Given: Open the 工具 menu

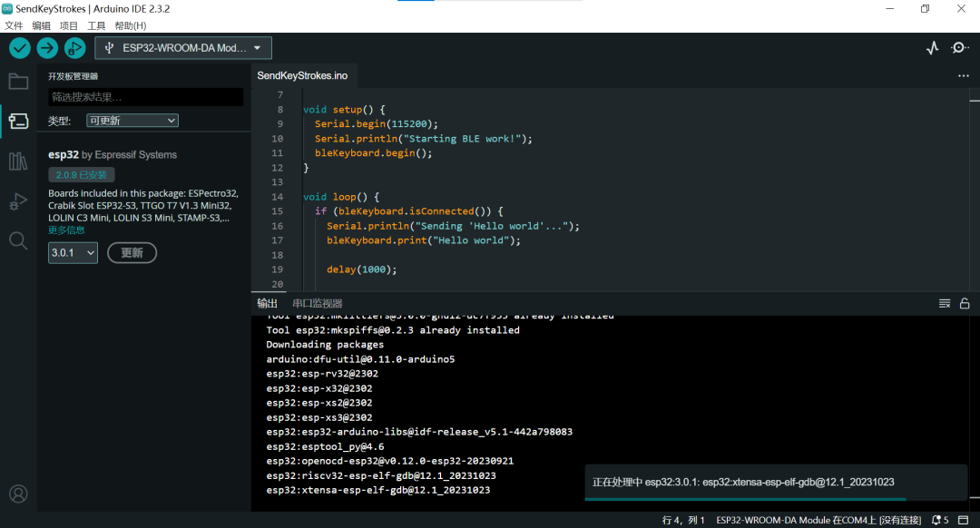Looking at the screenshot, I should (96, 24).
